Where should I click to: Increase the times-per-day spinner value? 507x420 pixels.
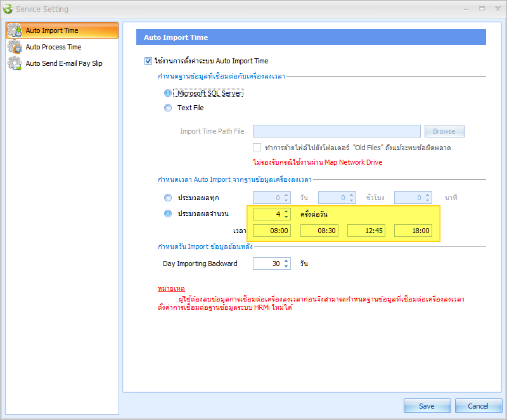coord(286,211)
